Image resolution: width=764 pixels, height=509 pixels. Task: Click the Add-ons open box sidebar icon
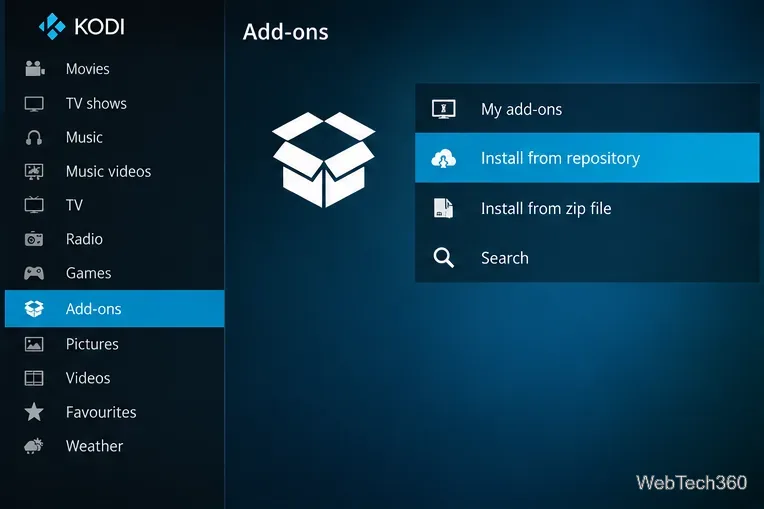[x=34, y=308]
